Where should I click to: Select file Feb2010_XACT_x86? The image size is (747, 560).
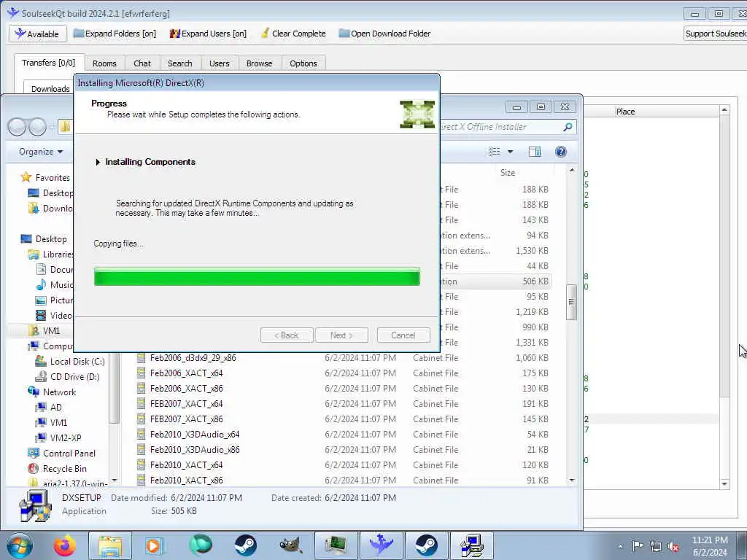[186, 480]
